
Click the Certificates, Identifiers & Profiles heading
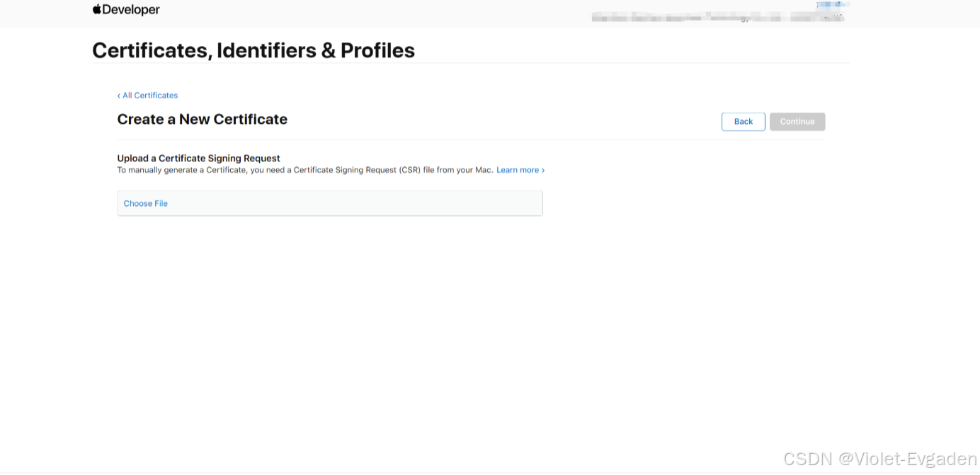coord(253,51)
